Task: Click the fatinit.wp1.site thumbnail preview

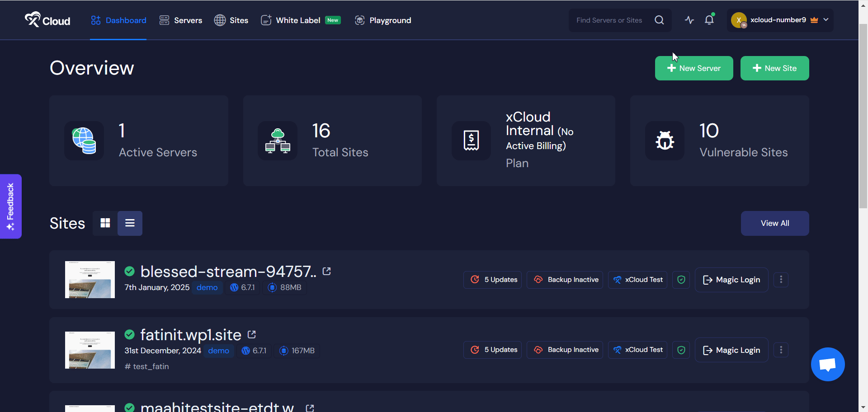Action: [x=90, y=350]
